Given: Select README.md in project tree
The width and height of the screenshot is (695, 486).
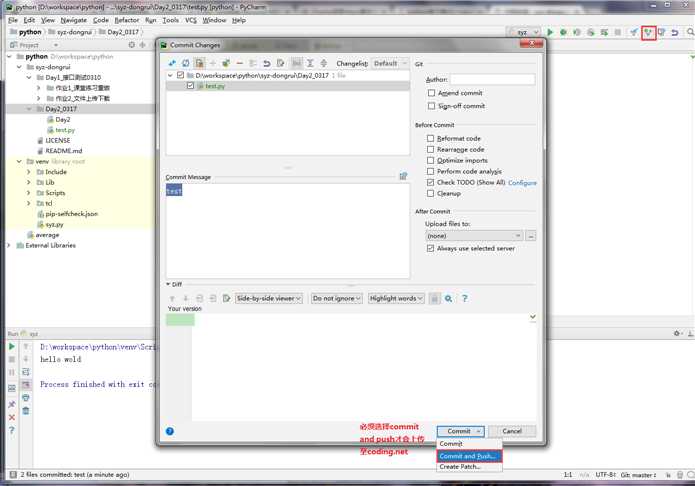Looking at the screenshot, I should tap(63, 151).
